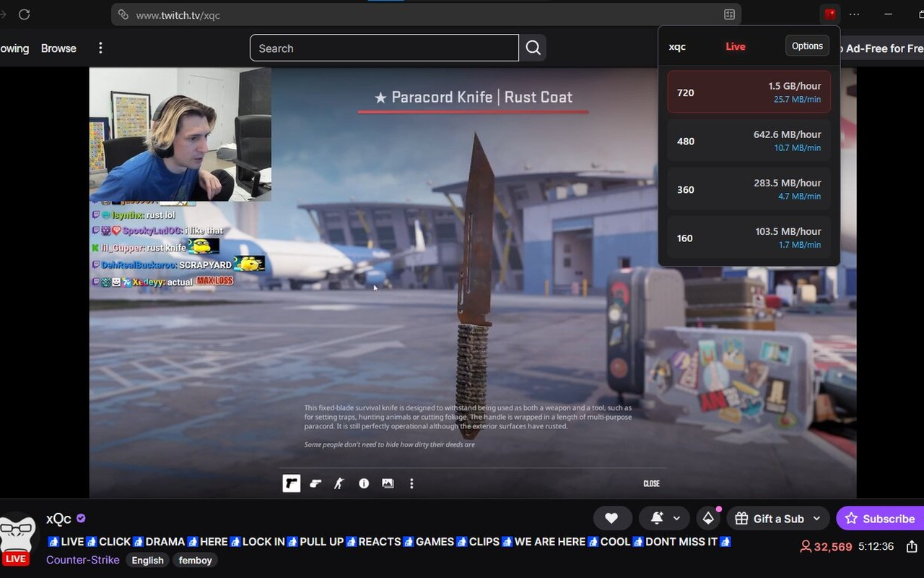Click xQc's verified partner badge
The image size is (924, 578).
tap(82, 518)
